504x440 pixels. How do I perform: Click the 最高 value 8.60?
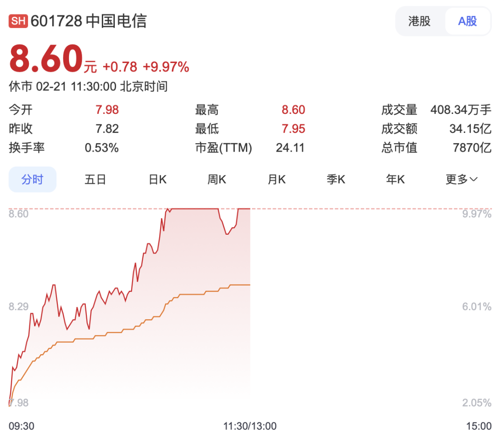tap(293, 110)
